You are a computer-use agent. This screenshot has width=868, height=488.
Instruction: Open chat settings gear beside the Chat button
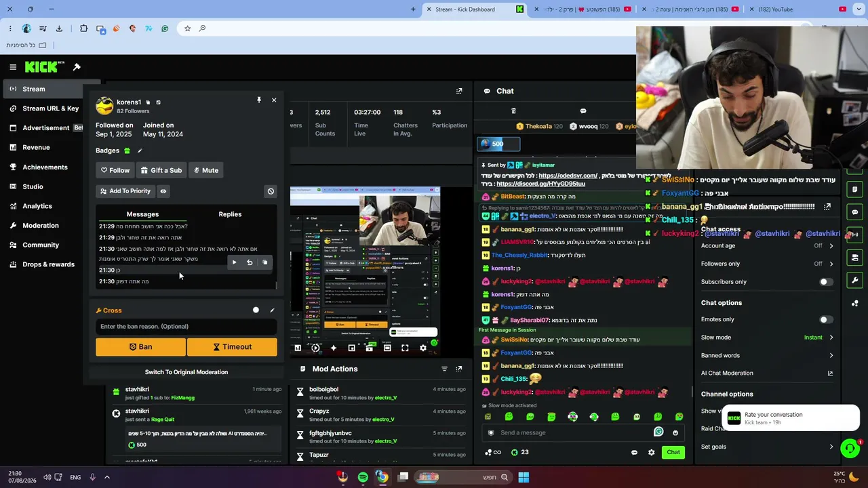[x=652, y=452]
